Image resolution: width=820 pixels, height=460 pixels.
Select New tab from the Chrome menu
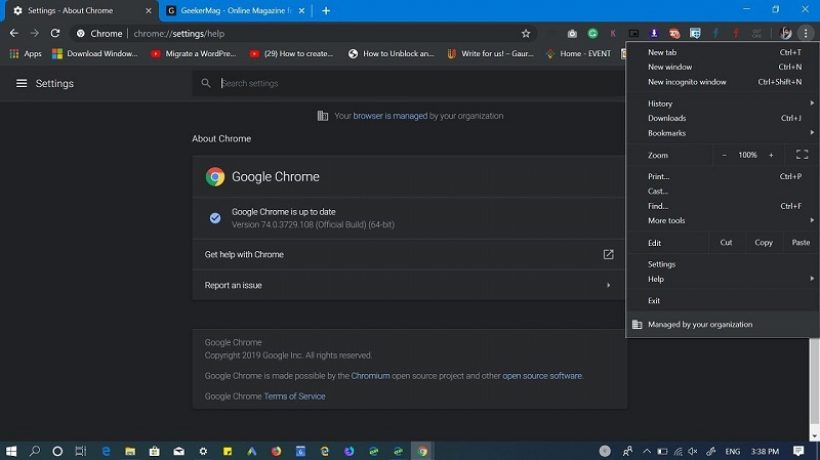pos(724,52)
